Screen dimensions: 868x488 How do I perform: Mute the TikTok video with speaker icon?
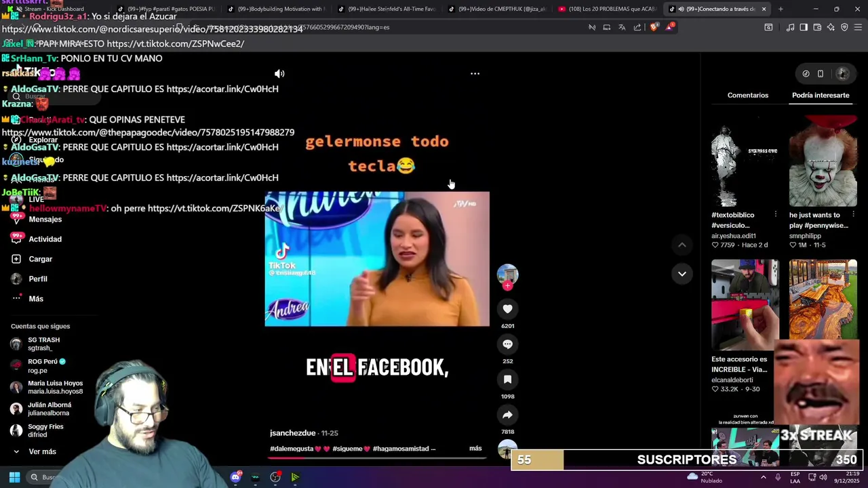click(279, 73)
